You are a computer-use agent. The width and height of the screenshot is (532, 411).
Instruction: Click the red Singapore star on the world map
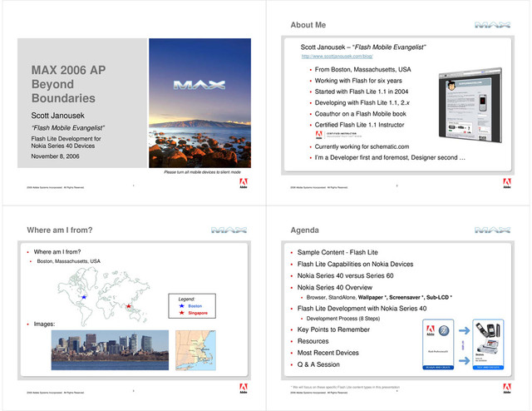(x=129, y=306)
